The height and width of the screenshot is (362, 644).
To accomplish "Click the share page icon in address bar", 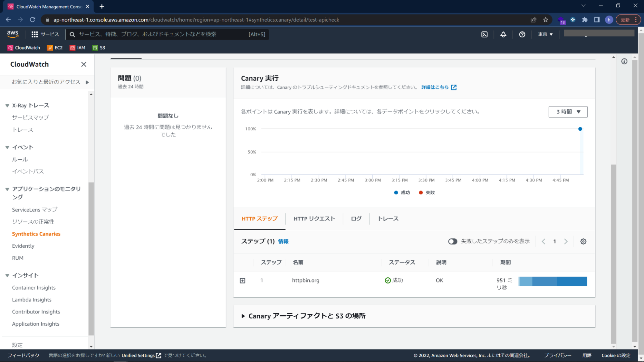I will tap(533, 20).
